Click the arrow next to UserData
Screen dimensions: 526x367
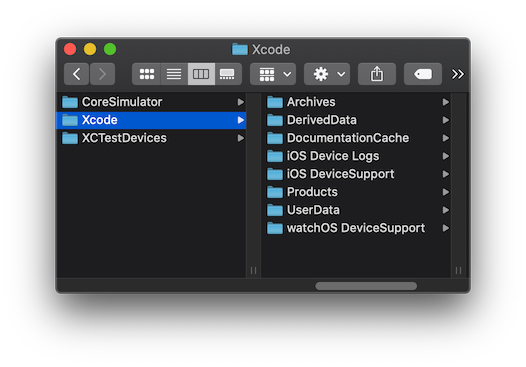445,210
